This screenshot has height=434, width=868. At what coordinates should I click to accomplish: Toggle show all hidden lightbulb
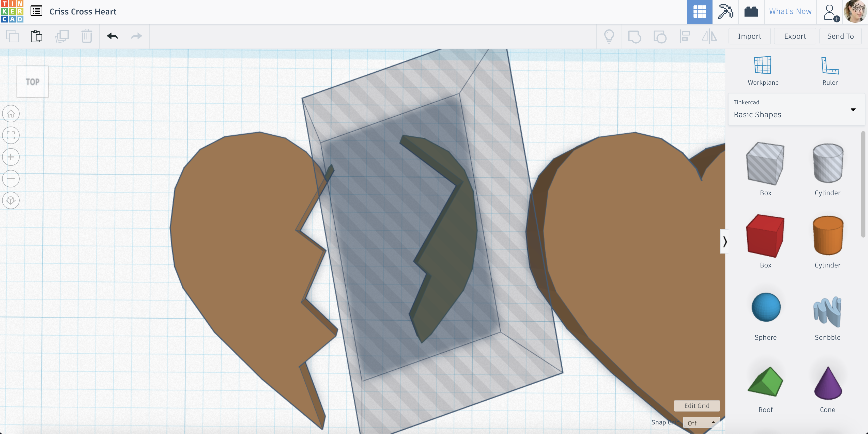point(609,36)
